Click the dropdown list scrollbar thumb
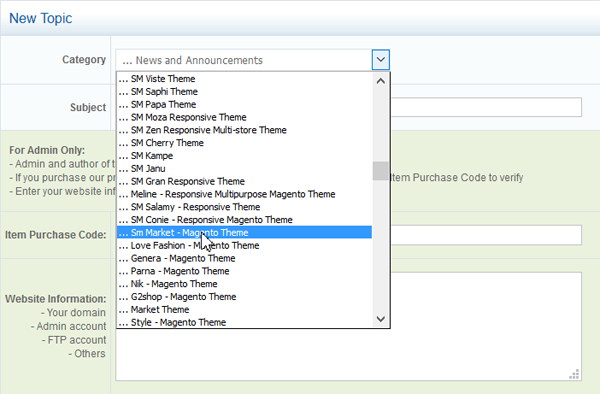Screen dimensions: 600x394 pyautogui.click(x=381, y=171)
